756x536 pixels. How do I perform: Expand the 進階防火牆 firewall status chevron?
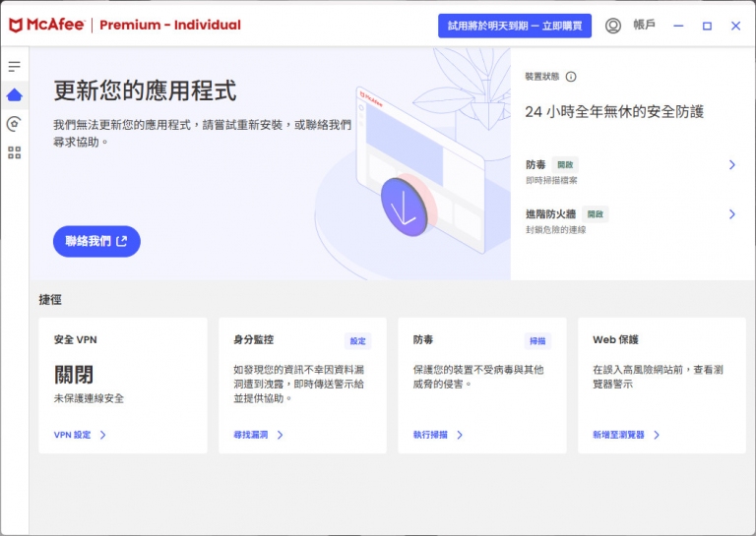tap(732, 214)
